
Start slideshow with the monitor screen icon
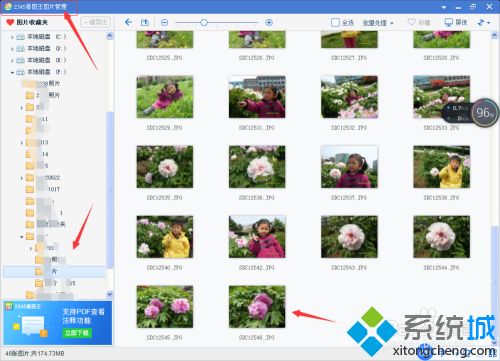449,22
